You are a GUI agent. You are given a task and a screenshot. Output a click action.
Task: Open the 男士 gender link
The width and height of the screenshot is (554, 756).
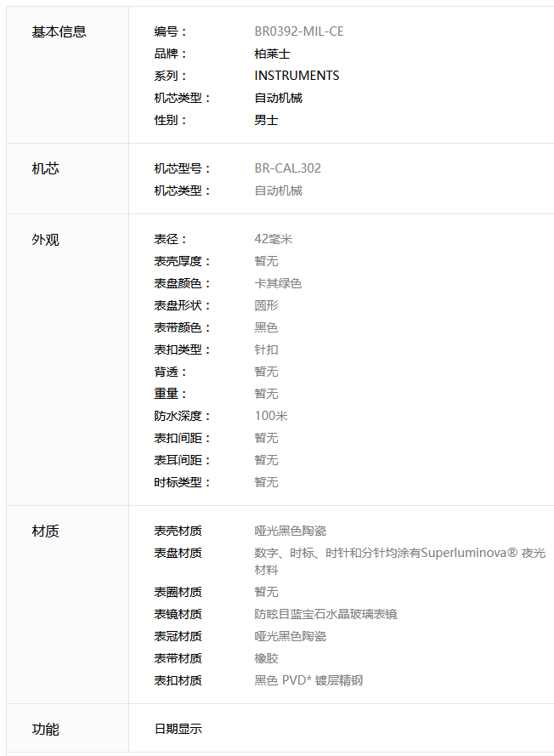(267, 120)
